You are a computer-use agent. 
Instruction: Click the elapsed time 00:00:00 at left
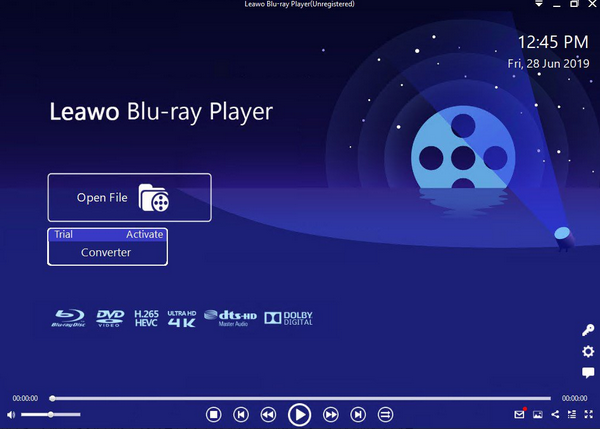(x=25, y=398)
